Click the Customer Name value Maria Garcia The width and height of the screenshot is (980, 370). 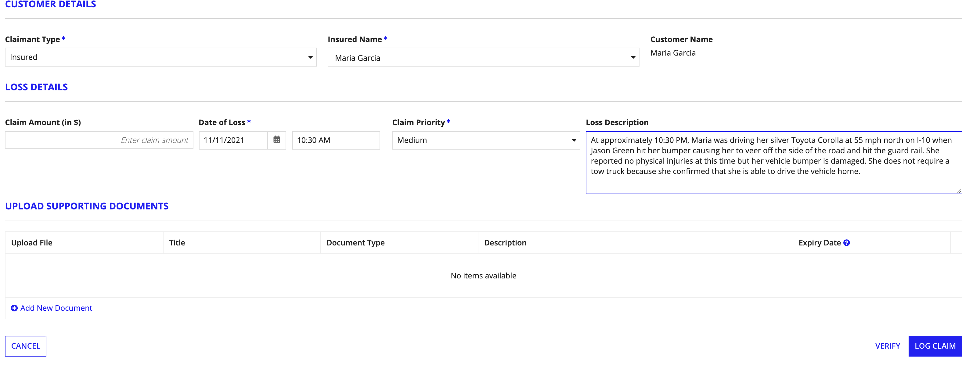pyautogui.click(x=673, y=53)
